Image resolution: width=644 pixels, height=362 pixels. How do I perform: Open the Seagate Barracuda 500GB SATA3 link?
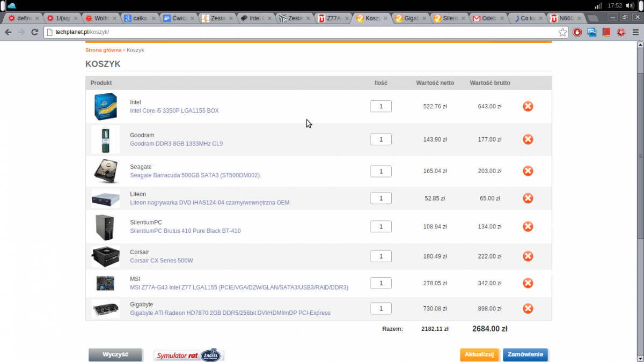(195, 175)
